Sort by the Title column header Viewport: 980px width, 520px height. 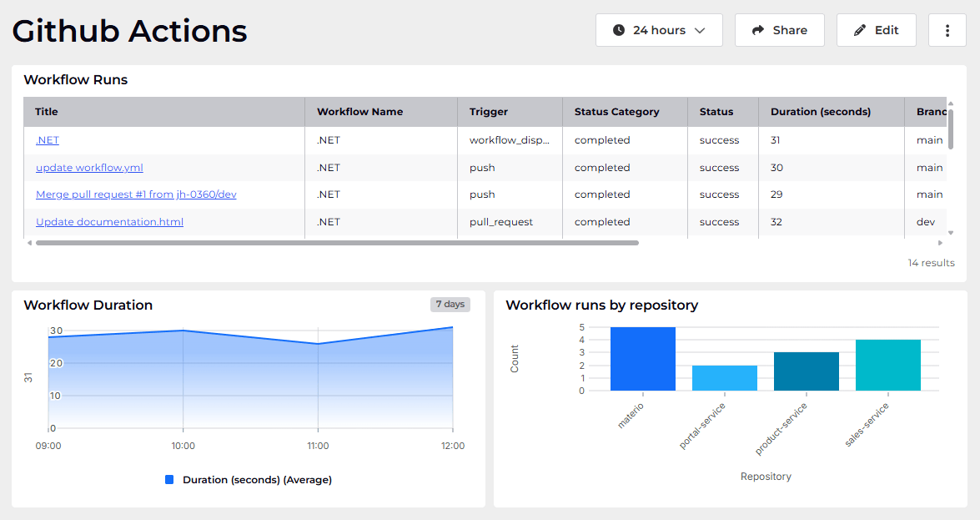pos(47,112)
